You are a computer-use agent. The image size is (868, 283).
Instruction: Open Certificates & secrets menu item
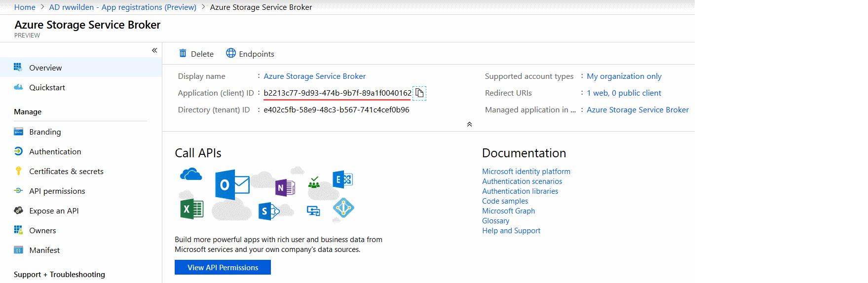click(x=81, y=171)
